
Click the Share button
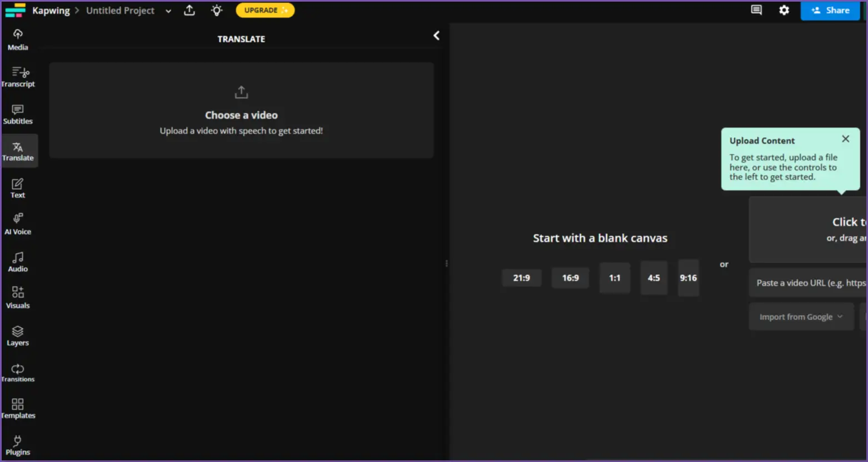tap(830, 10)
